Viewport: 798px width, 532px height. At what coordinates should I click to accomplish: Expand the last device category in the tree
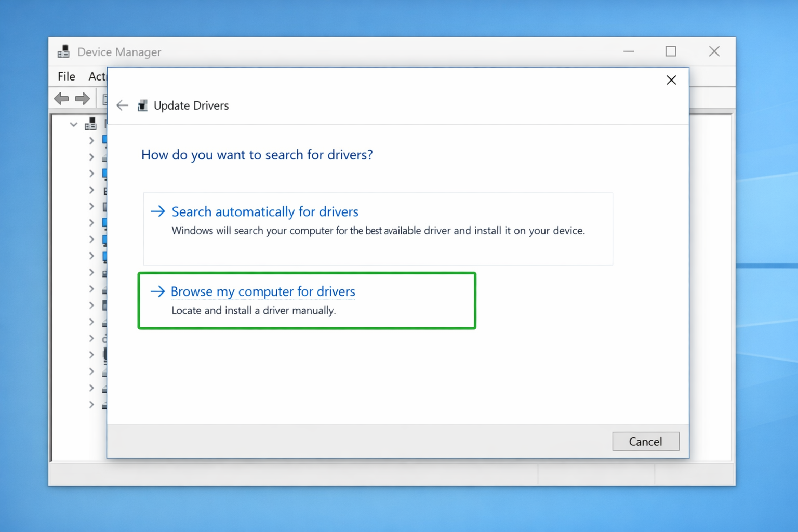(x=91, y=405)
